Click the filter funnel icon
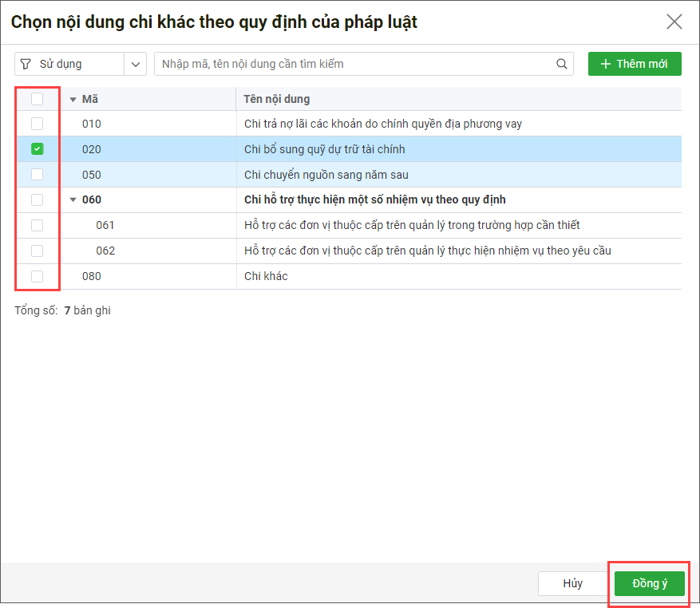Viewport: 700px width, 608px height. click(x=26, y=64)
